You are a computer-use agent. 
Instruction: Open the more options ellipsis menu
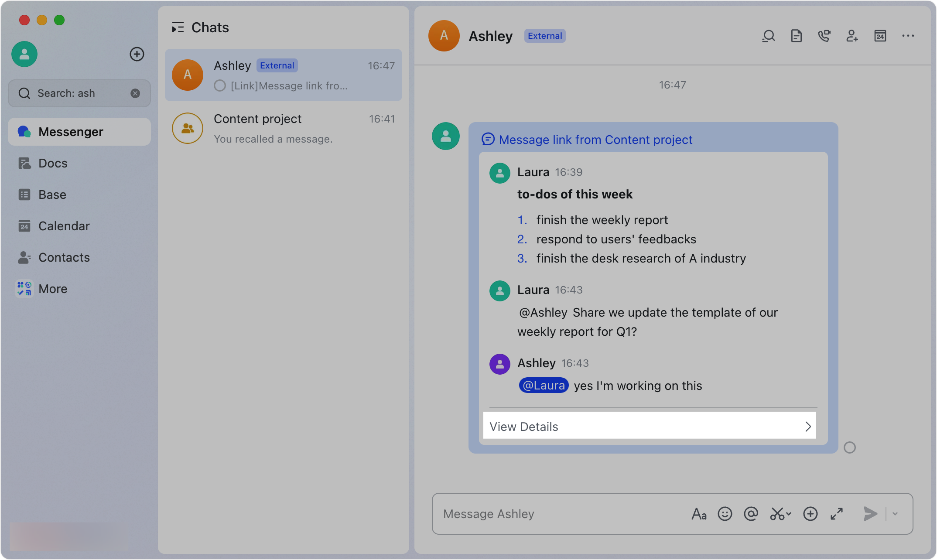(x=908, y=36)
